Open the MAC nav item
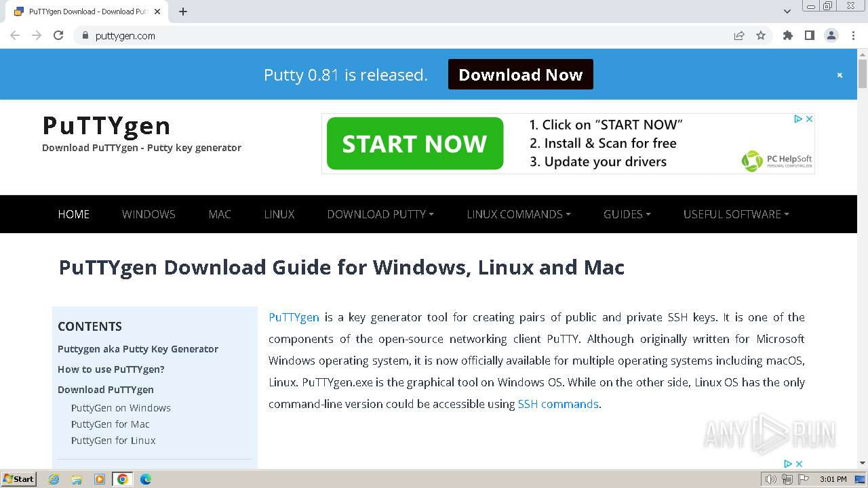This screenshot has height=488, width=868. (x=220, y=214)
